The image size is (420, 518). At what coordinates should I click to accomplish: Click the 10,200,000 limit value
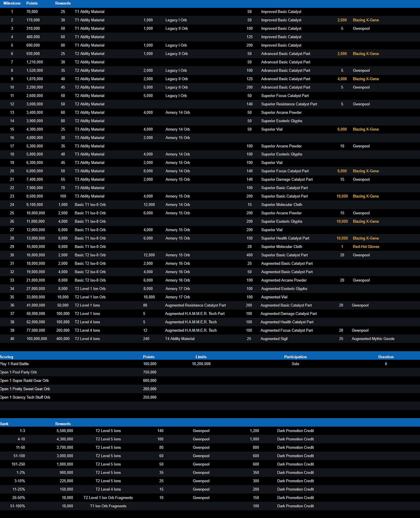coord(201,364)
